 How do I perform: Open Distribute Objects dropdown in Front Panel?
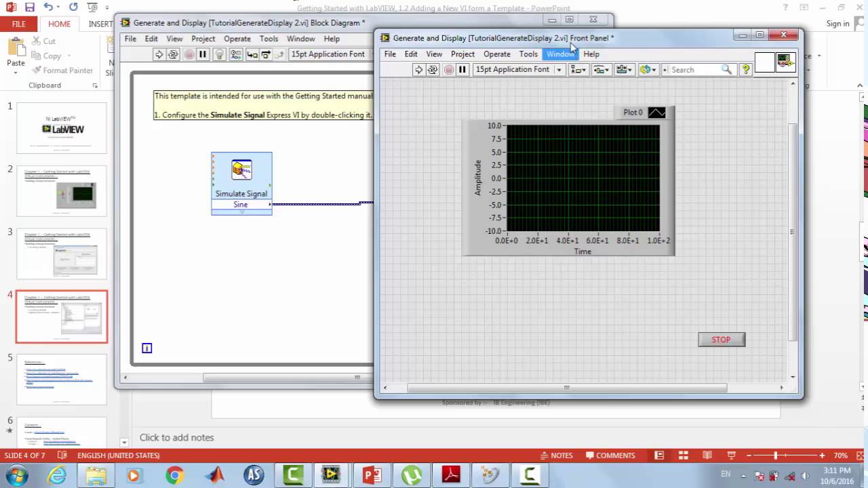[601, 69]
